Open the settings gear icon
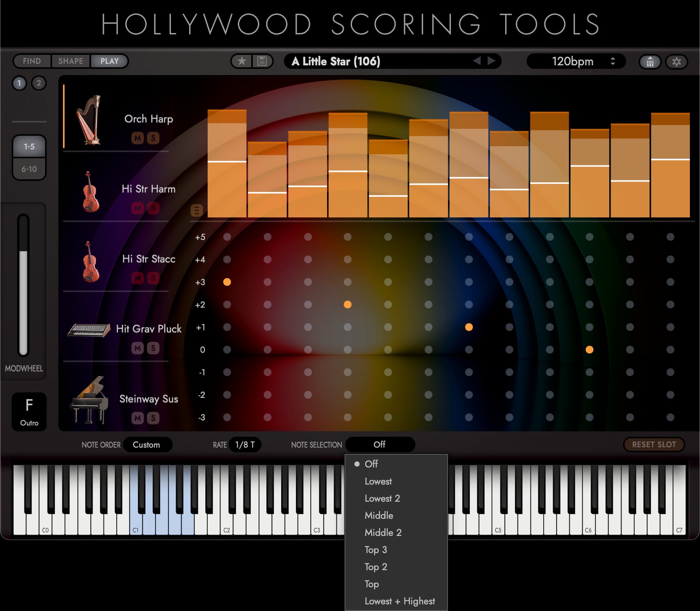Image resolution: width=700 pixels, height=611 pixels. [x=677, y=61]
